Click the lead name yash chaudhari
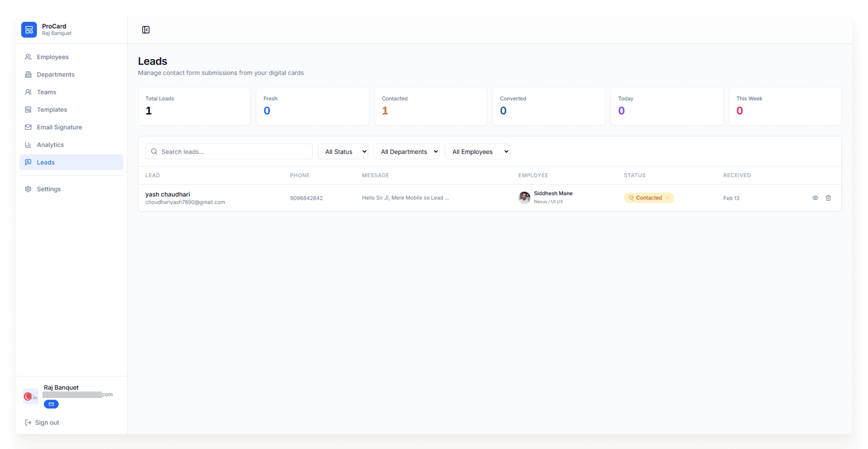 point(167,194)
